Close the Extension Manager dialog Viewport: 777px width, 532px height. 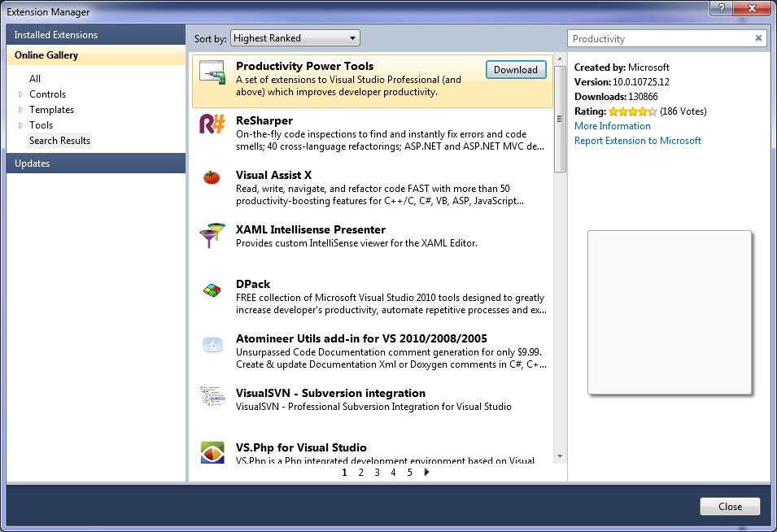(x=730, y=506)
